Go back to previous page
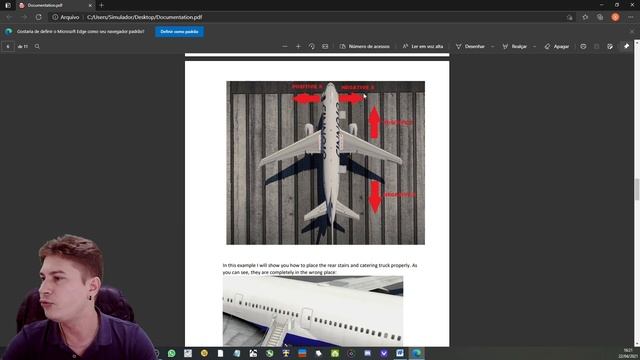This screenshot has width=640, height=360. (x=9, y=17)
